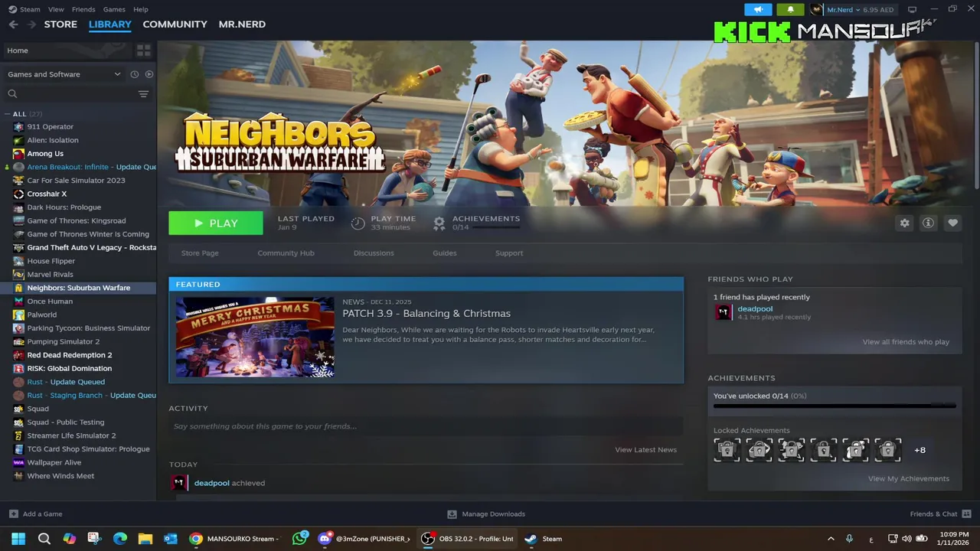Select Wallpaper Alive in the library
The image size is (980, 551).
click(x=54, y=463)
